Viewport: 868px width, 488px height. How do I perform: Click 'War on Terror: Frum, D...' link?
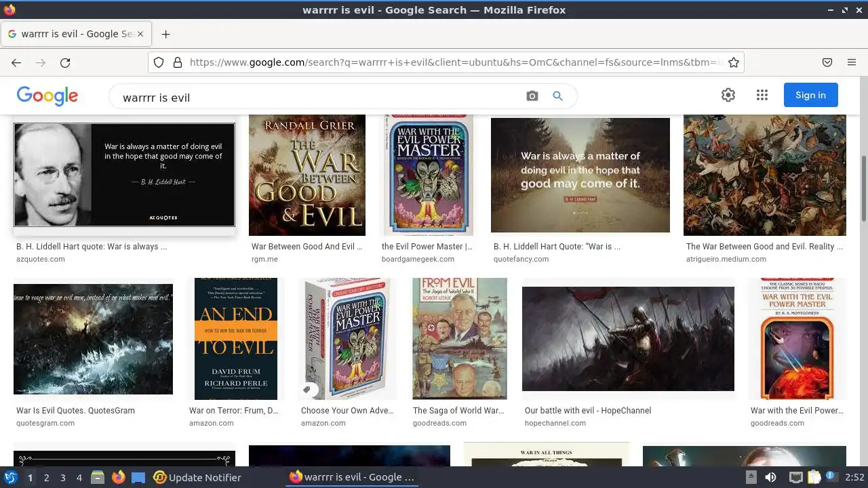click(x=234, y=411)
